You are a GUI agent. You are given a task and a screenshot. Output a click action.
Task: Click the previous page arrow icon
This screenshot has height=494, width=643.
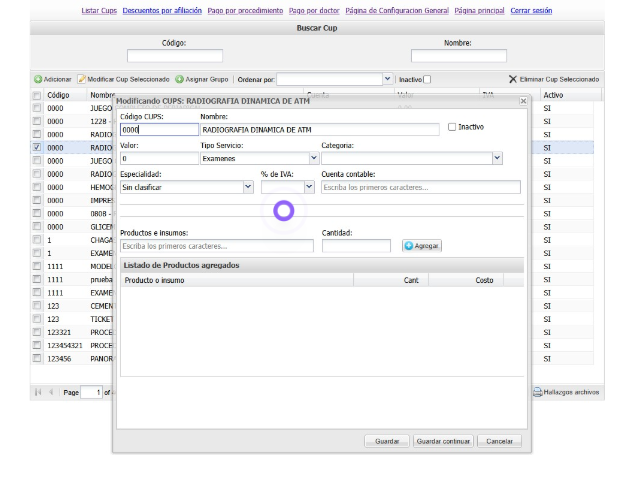click(51, 392)
